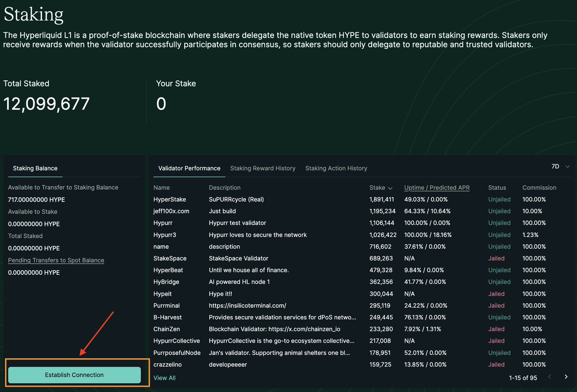The image size is (577, 392).
Task: Toggle sorting on the Uptime / Predicted APR column
Action: (437, 188)
